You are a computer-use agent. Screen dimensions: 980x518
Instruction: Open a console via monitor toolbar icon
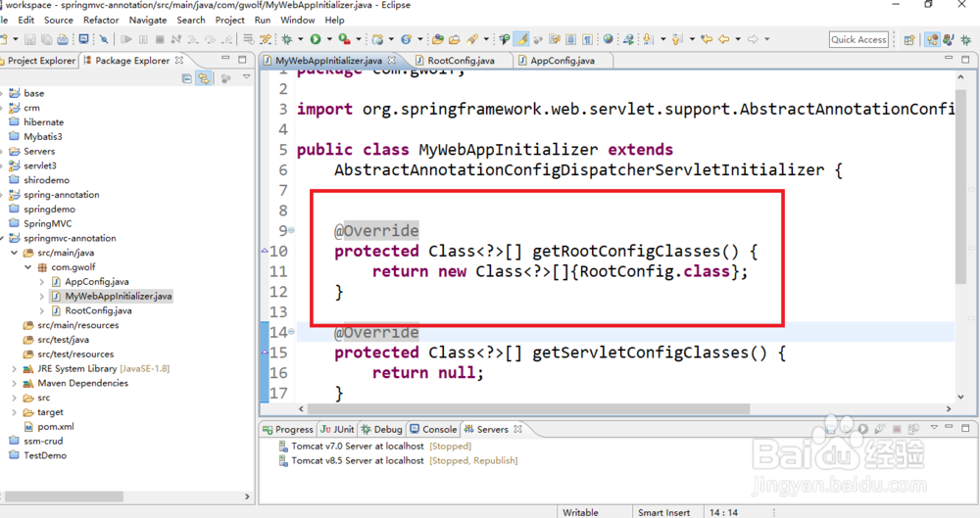(x=83, y=39)
